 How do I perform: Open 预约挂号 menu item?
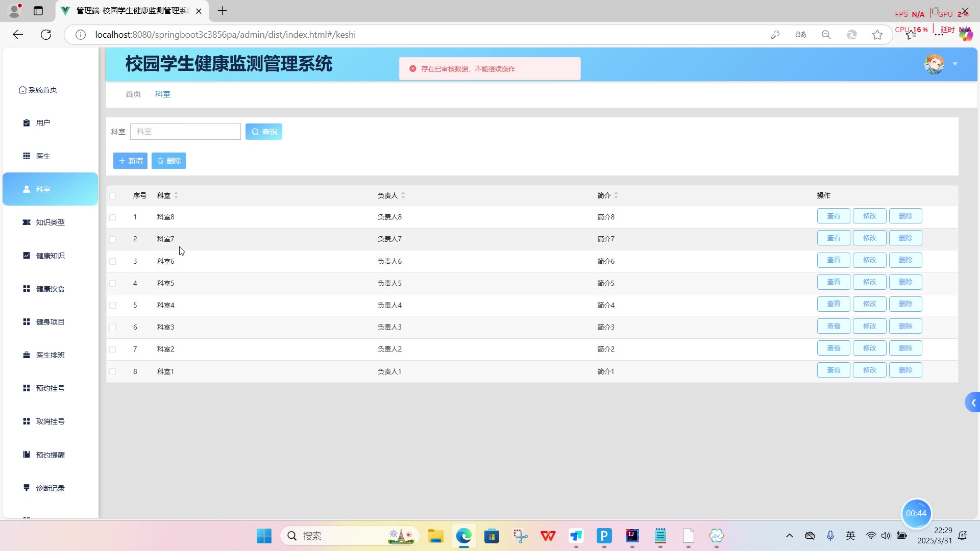pos(50,388)
